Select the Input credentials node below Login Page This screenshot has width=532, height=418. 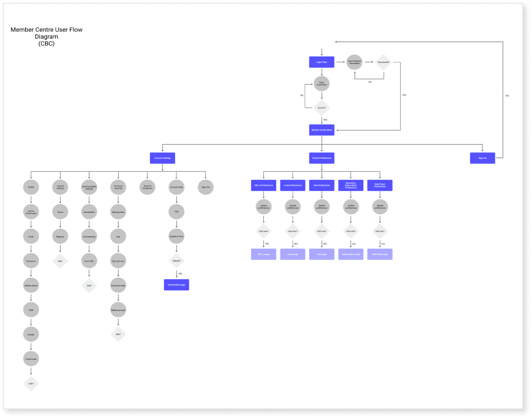pos(322,83)
